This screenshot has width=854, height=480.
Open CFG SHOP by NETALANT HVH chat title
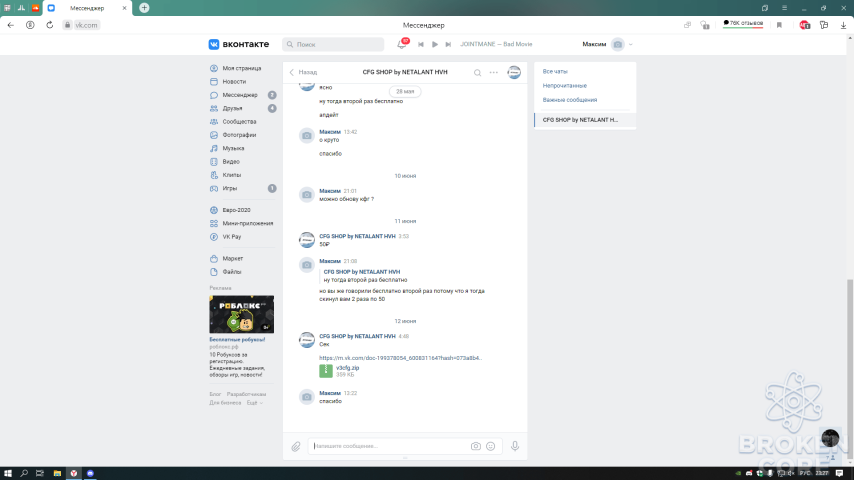click(405, 72)
